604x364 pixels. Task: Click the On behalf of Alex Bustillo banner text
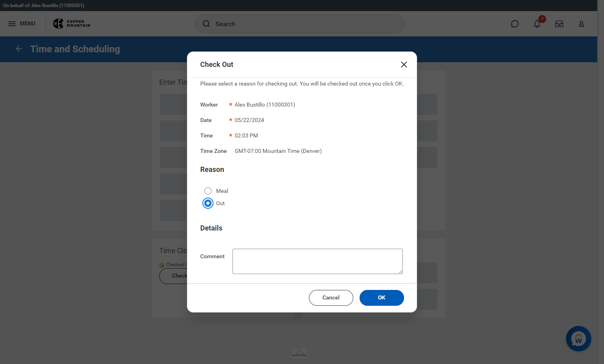44,6
